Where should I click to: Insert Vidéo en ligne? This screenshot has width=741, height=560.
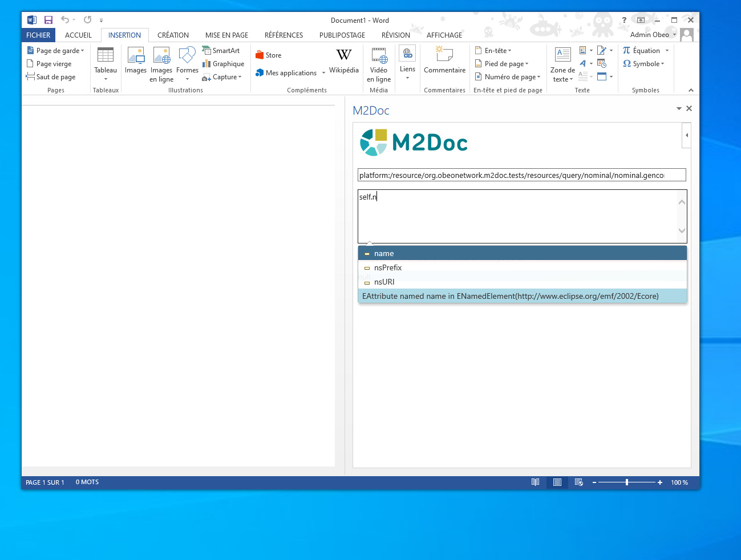(x=379, y=64)
